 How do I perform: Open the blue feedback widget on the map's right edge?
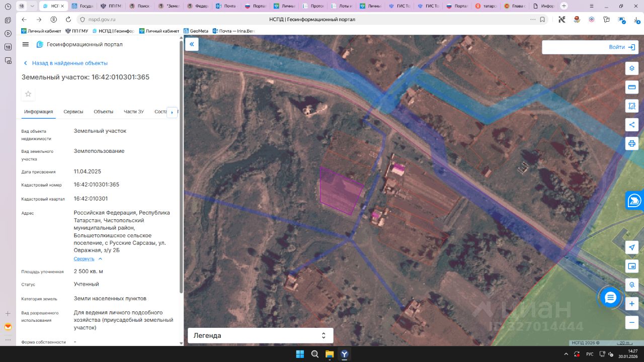[635, 200]
